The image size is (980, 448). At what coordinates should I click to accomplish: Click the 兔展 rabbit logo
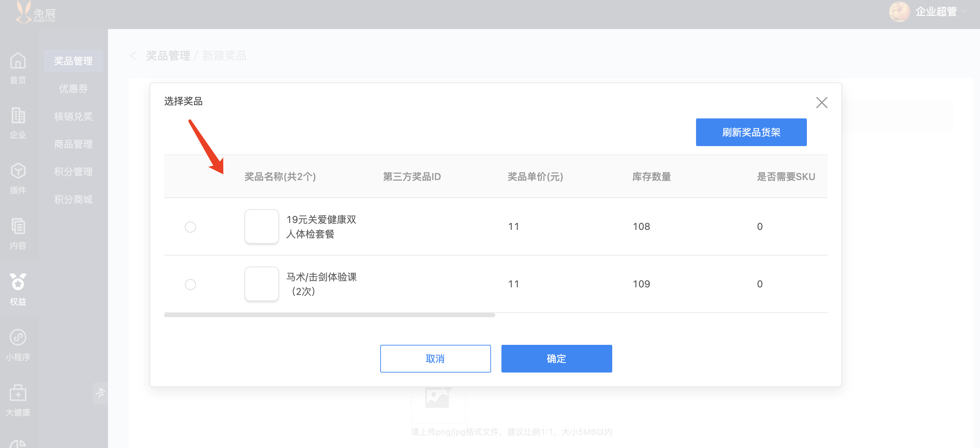(x=36, y=12)
